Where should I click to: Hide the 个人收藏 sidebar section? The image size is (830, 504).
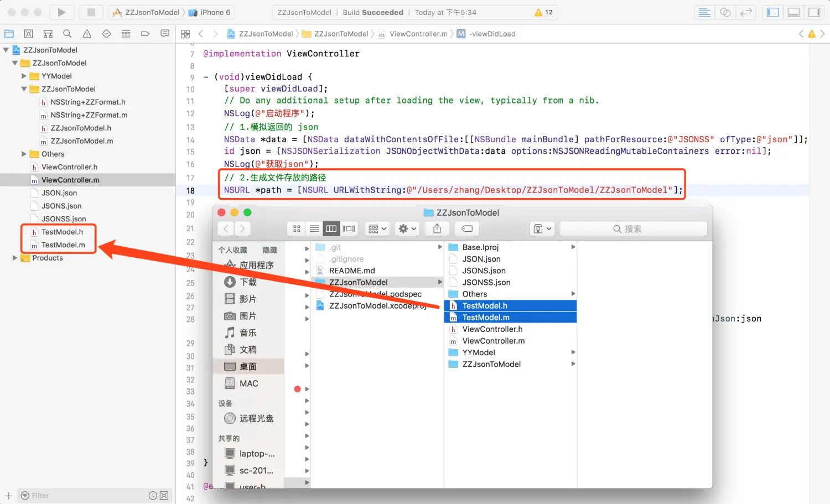tap(269, 250)
